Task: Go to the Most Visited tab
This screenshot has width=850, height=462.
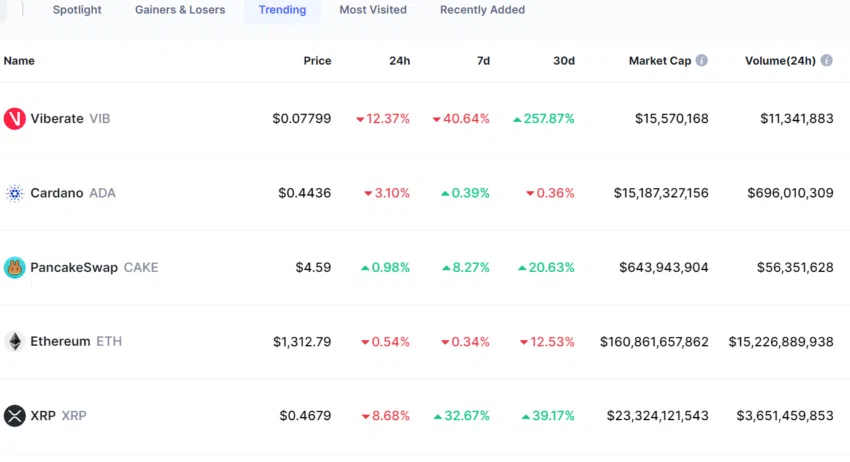Action: 373,10
